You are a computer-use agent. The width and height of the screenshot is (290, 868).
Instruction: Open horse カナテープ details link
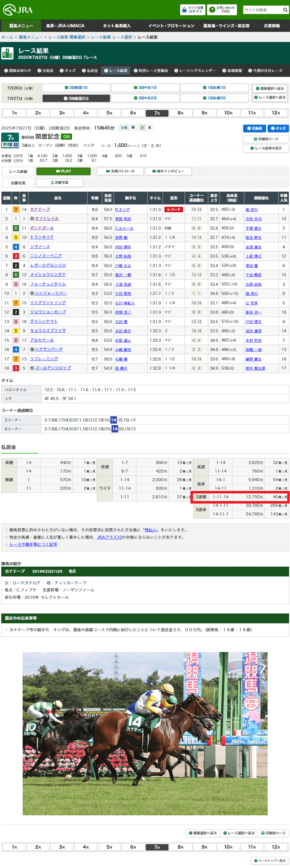[40, 209]
